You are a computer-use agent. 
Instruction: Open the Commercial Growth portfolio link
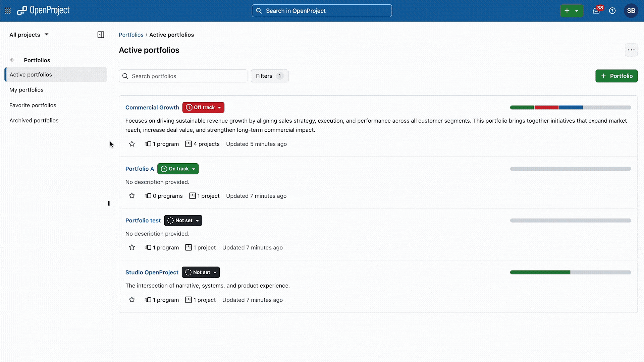click(x=152, y=107)
